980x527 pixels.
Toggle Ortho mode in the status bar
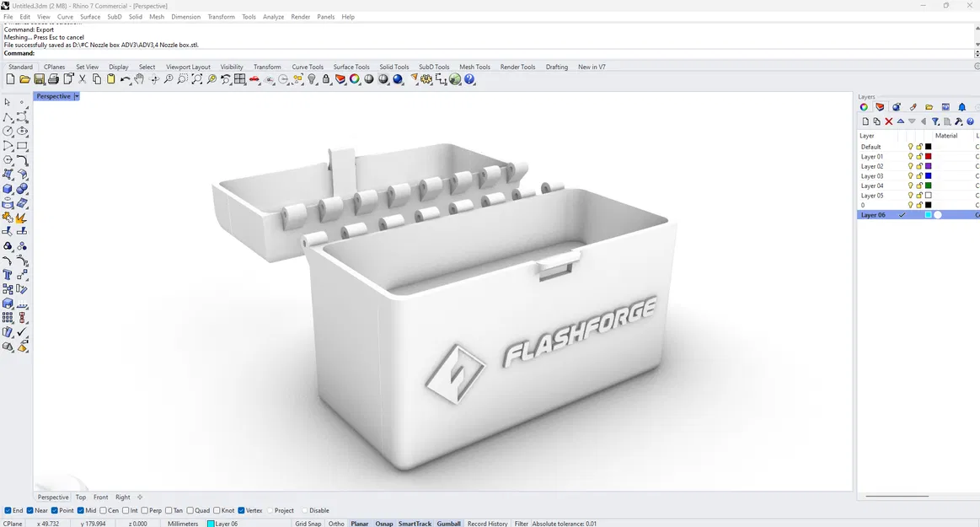pos(335,523)
